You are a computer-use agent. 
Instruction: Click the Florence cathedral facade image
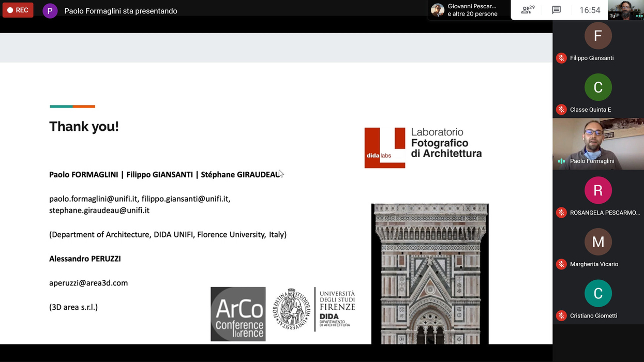coord(430,273)
